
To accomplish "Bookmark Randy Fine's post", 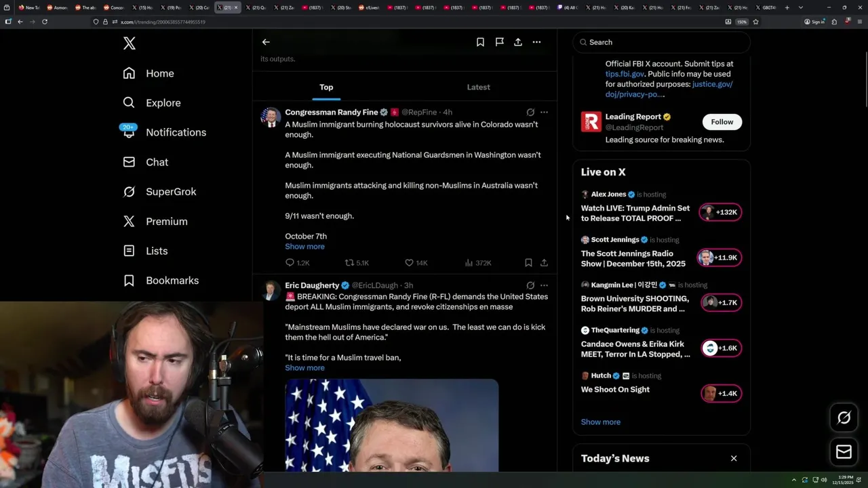I will [528, 263].
